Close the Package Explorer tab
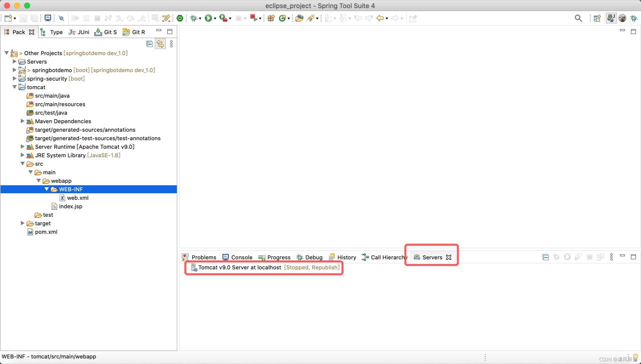641x364 pixels. (32, 32)
